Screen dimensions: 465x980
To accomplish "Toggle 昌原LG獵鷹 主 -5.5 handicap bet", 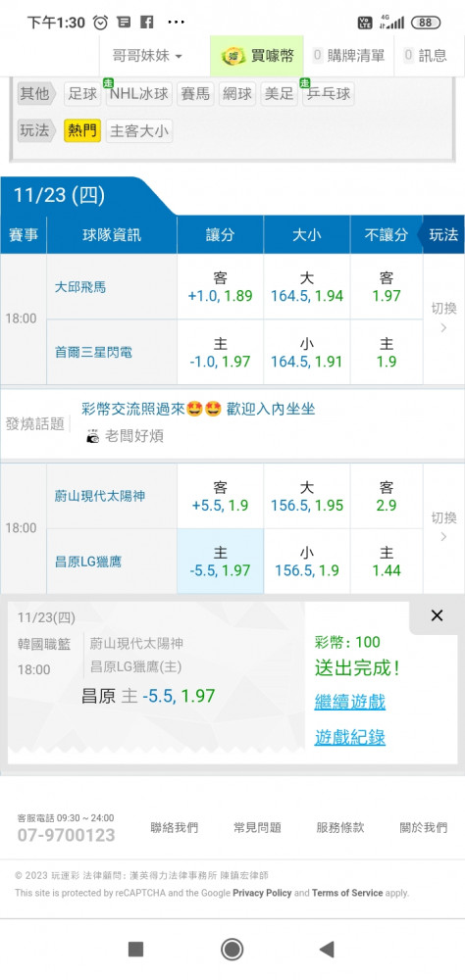I will point(220,562).
